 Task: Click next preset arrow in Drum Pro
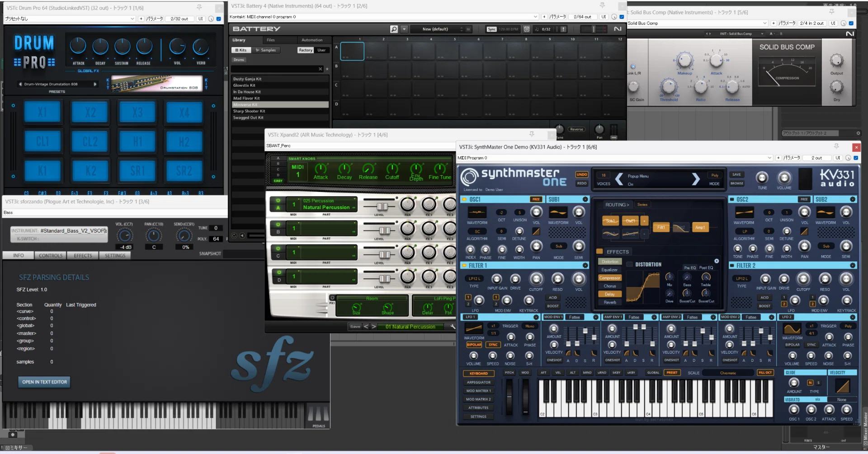click(95, 84)
